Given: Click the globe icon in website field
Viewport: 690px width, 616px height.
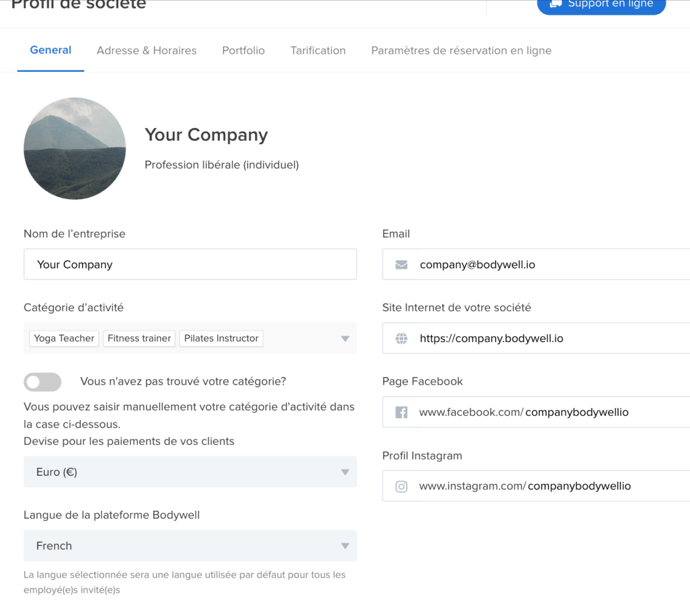Looking at the screenshot, I should click(x=401, y=339).
